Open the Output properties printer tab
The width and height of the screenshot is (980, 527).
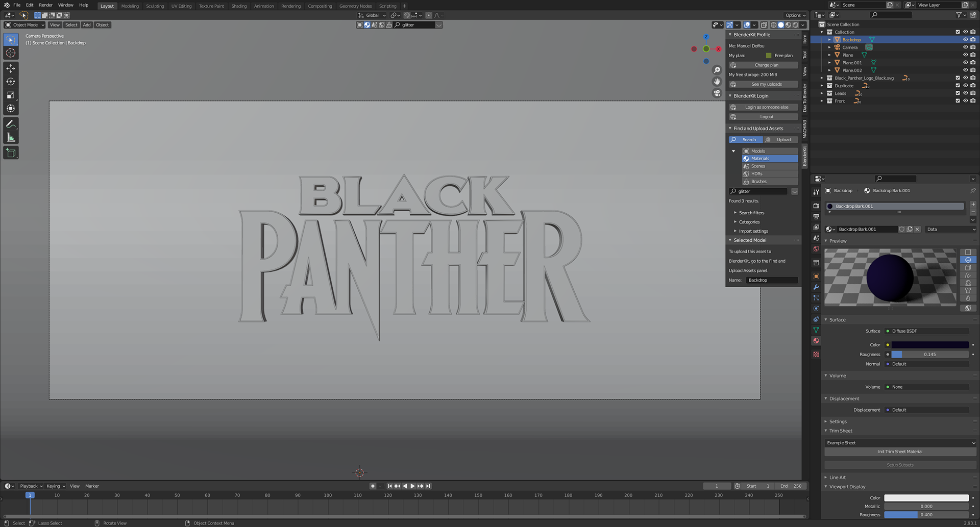click(816, 216)
